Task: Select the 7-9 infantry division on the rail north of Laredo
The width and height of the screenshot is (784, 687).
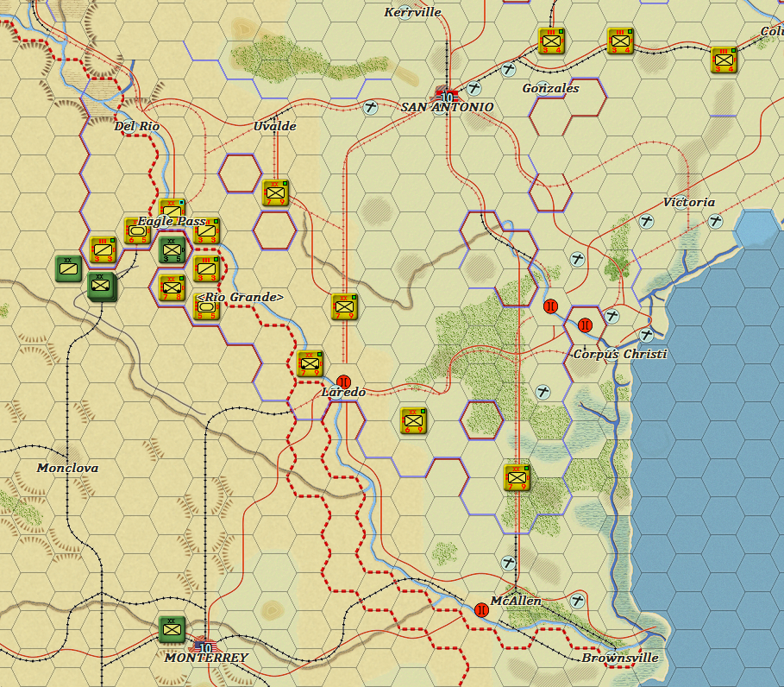Action: [344, 306]
